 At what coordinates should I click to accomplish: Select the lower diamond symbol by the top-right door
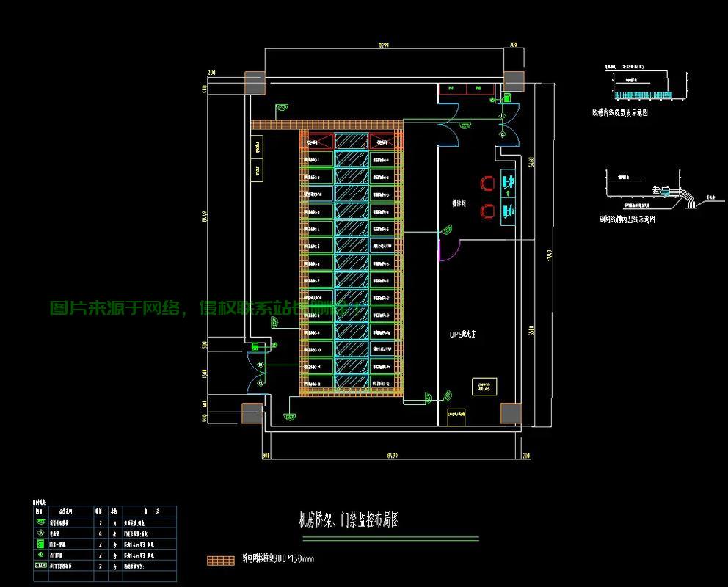coord(502,134)
